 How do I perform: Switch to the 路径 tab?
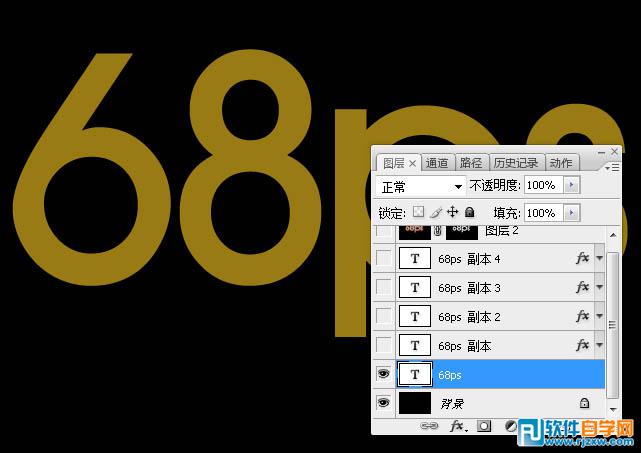tap(471, 163)
